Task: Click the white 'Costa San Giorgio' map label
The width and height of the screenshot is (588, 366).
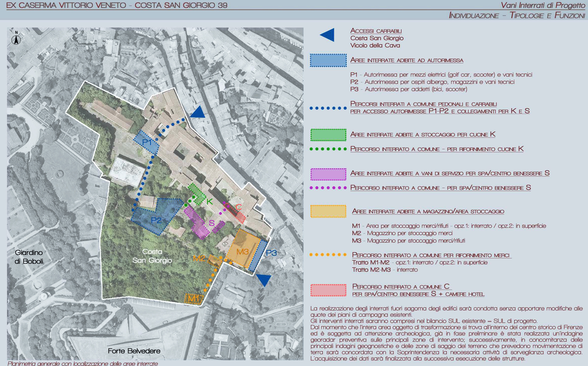Action: 152,256
